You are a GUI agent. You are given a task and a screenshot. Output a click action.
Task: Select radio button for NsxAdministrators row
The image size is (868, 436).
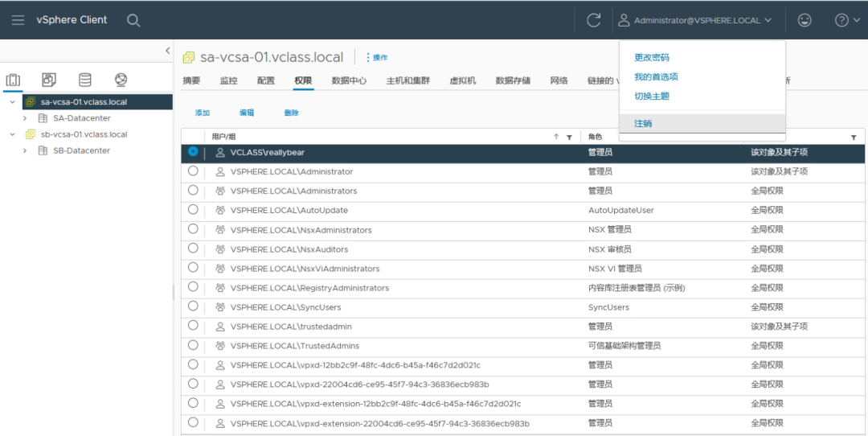coord(193,228)
